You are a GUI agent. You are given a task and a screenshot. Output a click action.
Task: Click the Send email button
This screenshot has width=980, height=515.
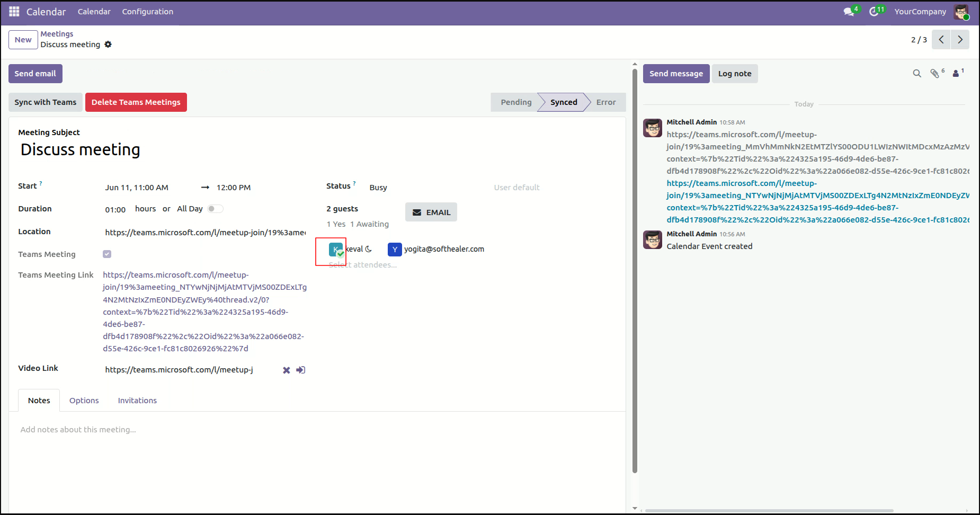[35, 74]
